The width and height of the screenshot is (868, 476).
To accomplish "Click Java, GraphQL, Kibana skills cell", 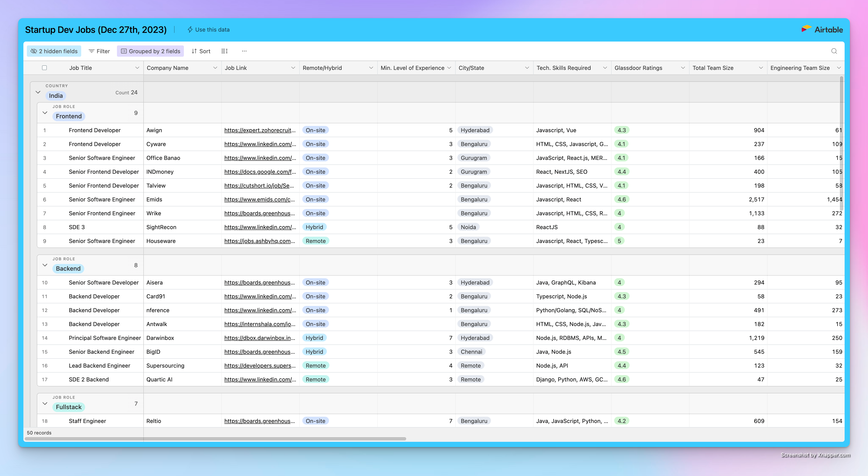I will 572,282.
